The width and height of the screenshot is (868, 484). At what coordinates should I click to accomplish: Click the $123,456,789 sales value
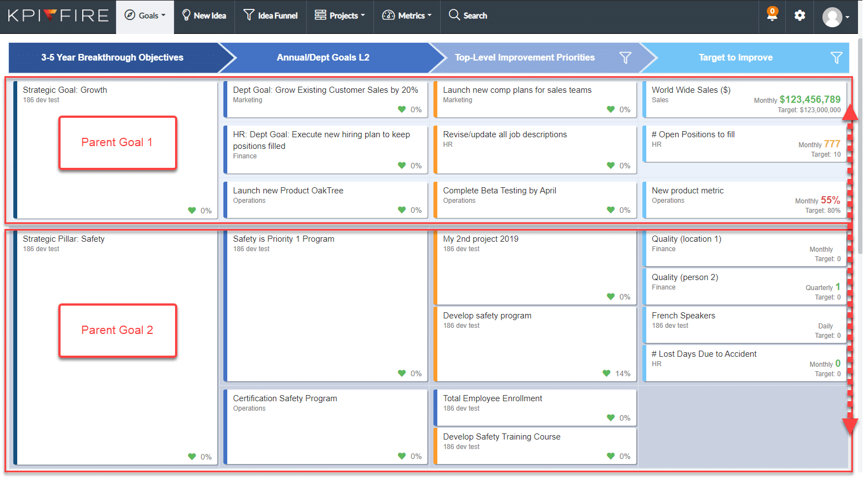(x=810, y=99)
